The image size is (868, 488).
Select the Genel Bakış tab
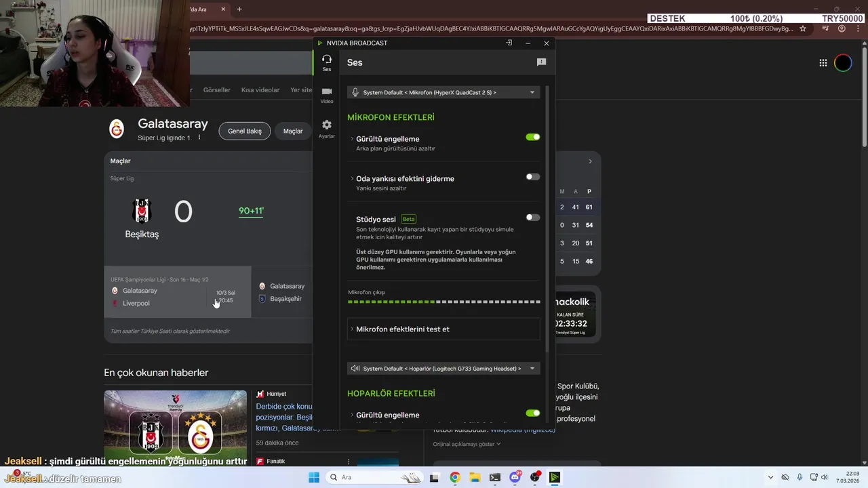tap(245, 131)
